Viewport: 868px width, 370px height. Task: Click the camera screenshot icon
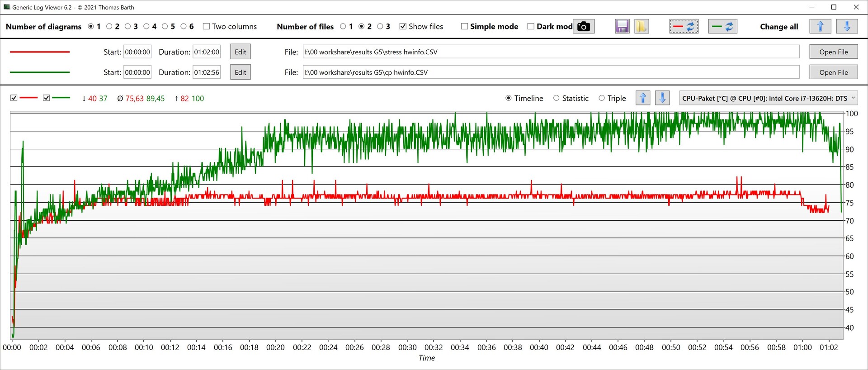coord(584,27)
